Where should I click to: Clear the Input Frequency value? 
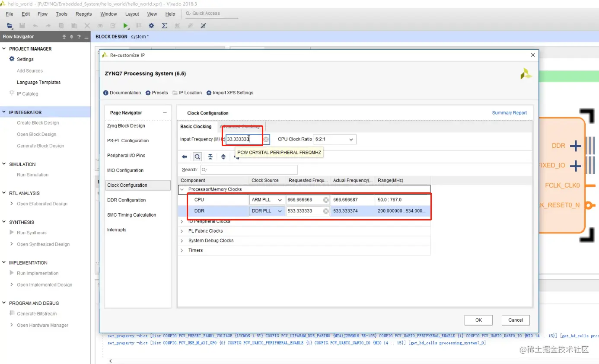point(266,140)
